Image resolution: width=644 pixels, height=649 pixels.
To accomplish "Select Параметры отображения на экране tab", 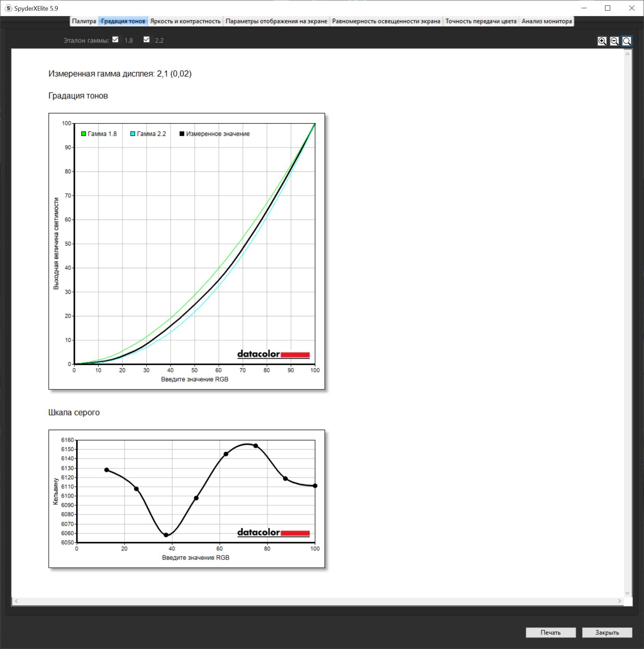I will coord(276,21).
